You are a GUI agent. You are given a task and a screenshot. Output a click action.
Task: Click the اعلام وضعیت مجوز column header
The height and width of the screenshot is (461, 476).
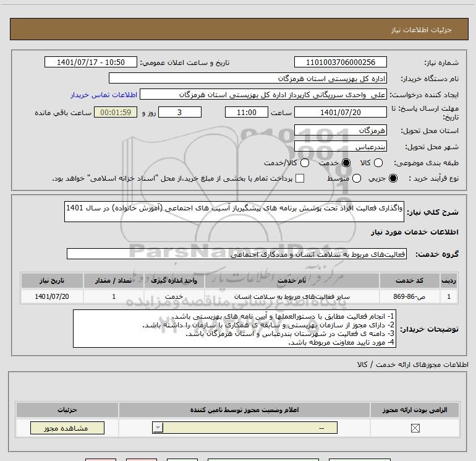(244, 410)
